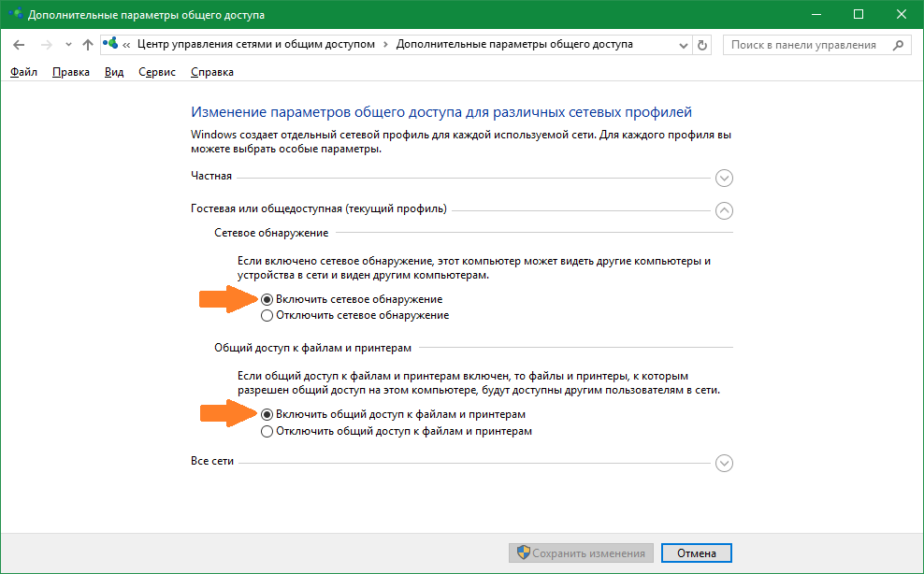This screenshot has height=574, width=924.
Task: Select Включить общий доступ к файлам и принтерам
Action: pyautogui.click(x=267, y=414)
